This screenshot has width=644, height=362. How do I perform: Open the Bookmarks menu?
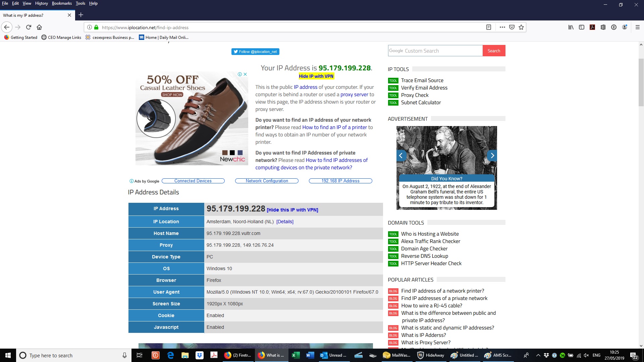pyautogui.click(x=62, y=3)
